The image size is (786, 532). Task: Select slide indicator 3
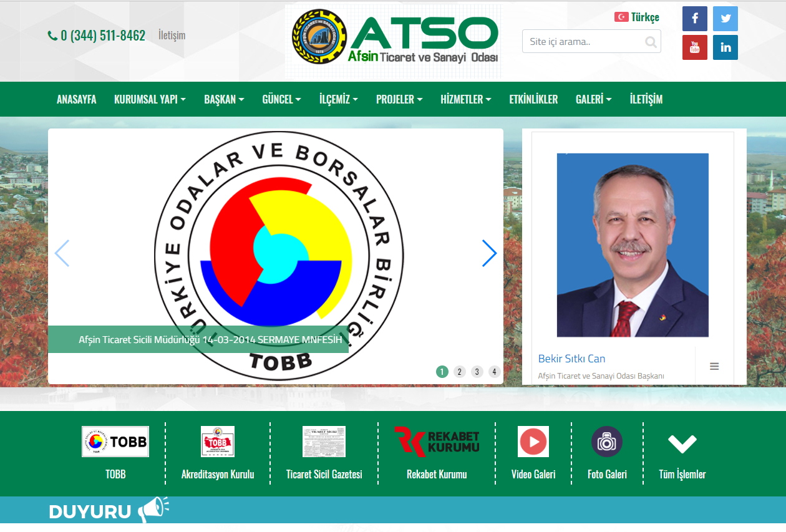click(477, 372)
